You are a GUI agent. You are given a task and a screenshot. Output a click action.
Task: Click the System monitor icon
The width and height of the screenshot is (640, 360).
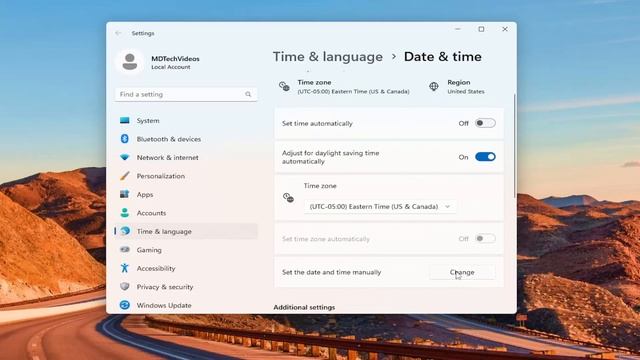pos(124,120)
